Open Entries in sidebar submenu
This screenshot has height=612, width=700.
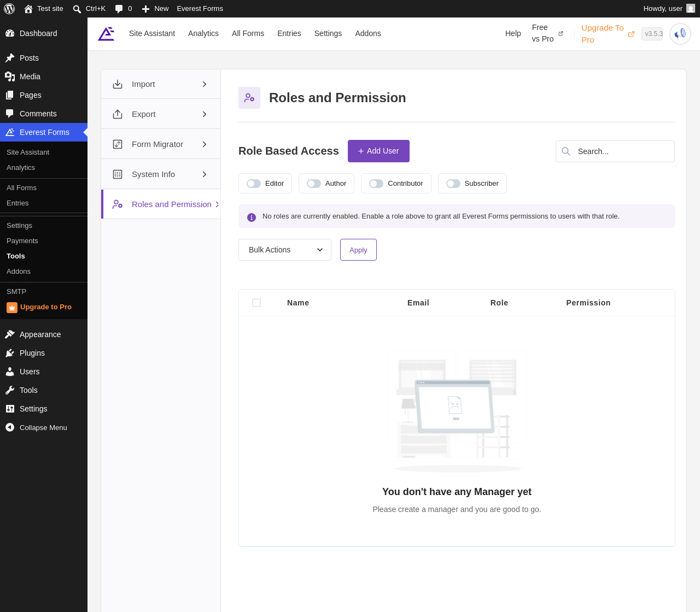(x=17, y=203)
